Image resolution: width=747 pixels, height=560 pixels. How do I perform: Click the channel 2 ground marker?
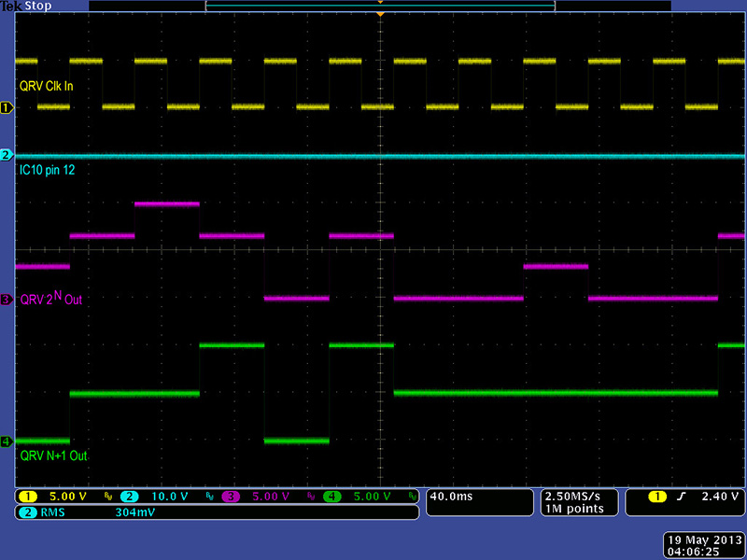click(x=7, y=155)
